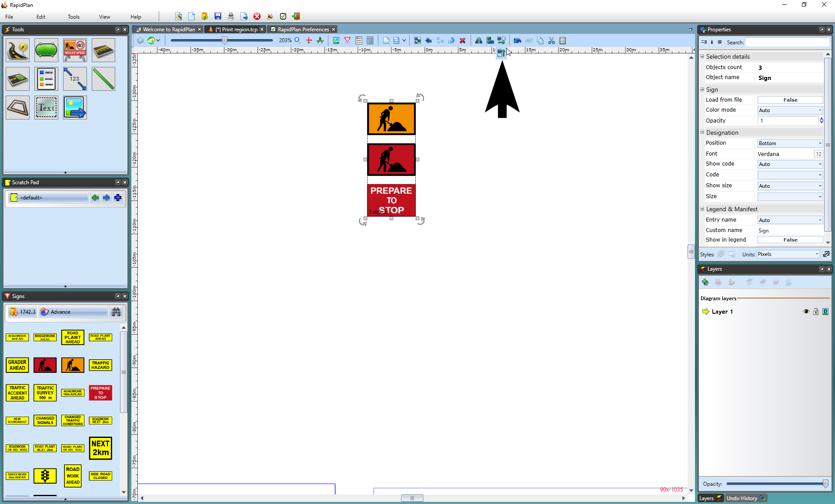The image size is (835, 504).
Task: Select the green rounded shape tool
Action: (x=46, y=50)
